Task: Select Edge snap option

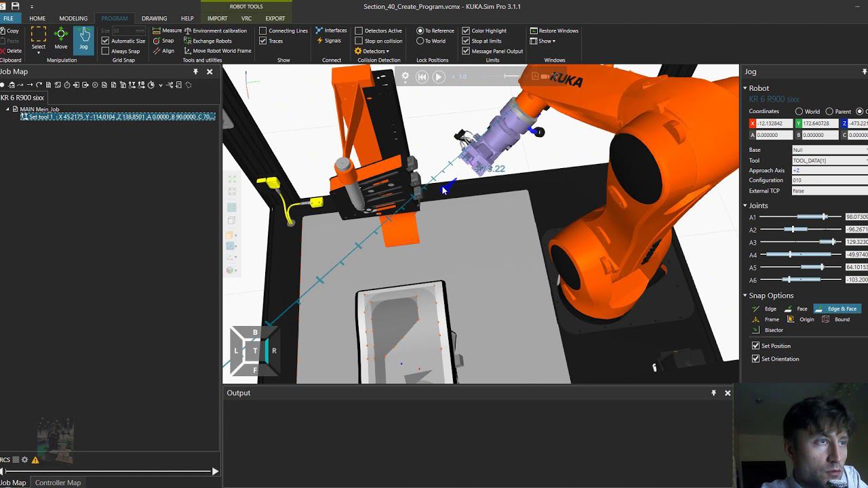Action: tap(764, 308)
